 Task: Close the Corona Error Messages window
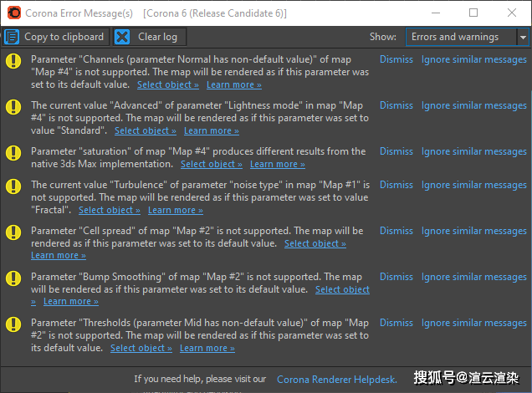512,13
